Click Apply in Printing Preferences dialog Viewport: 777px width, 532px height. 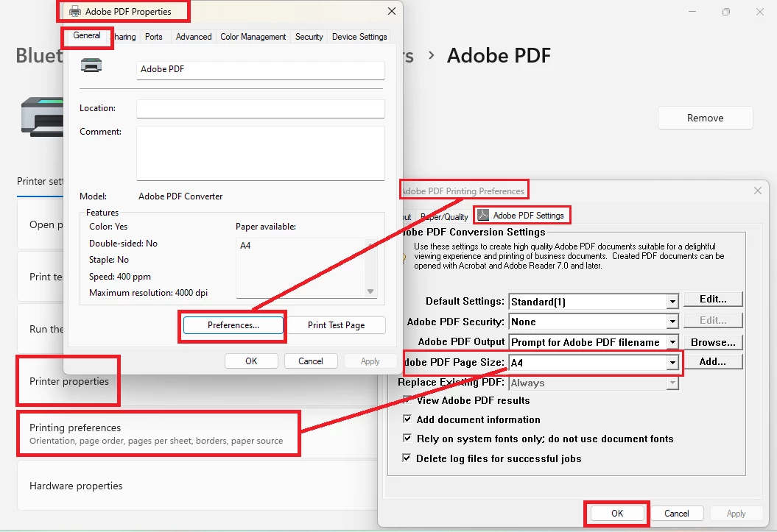(x=736, y=513)
